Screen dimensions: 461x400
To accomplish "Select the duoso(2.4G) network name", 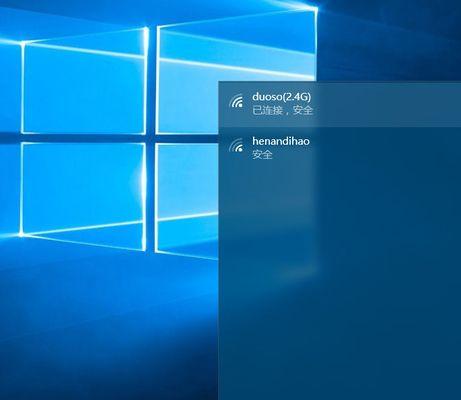I will [281, 97].
